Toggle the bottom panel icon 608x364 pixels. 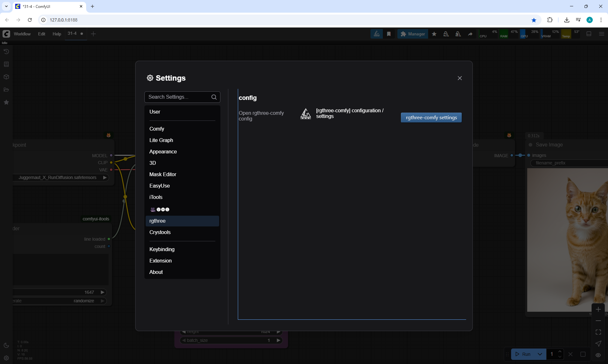click(589, 34)
